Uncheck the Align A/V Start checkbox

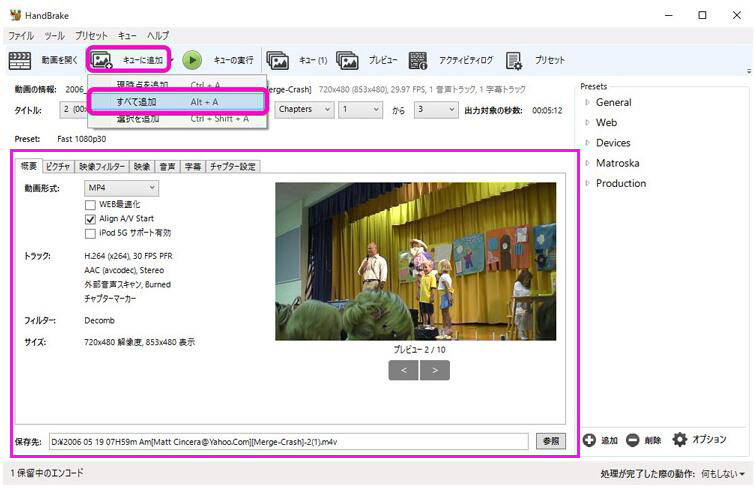coord(90,219)
